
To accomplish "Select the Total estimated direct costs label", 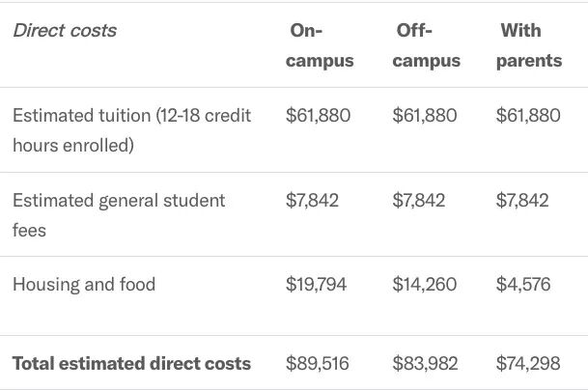I will pos(131,364).
